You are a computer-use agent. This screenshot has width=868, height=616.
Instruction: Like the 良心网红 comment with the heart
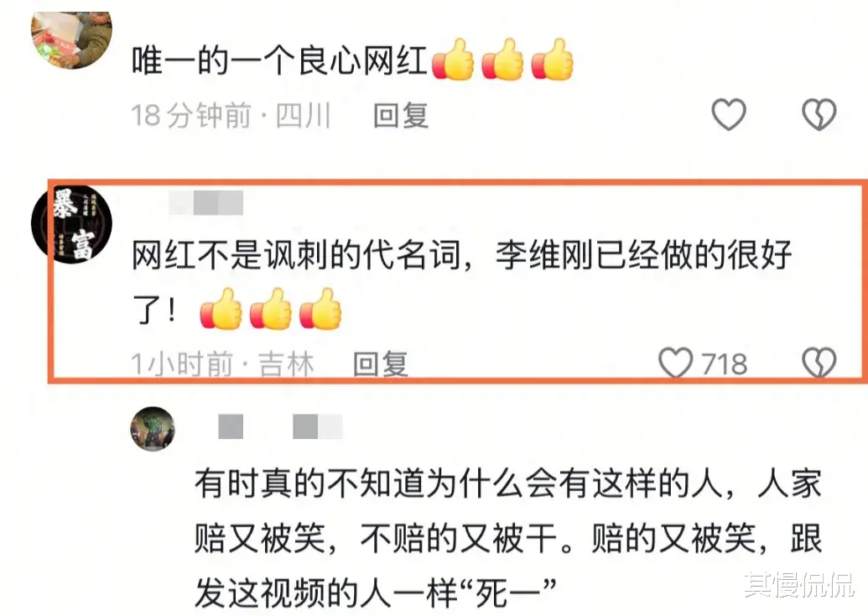(728, 115)
